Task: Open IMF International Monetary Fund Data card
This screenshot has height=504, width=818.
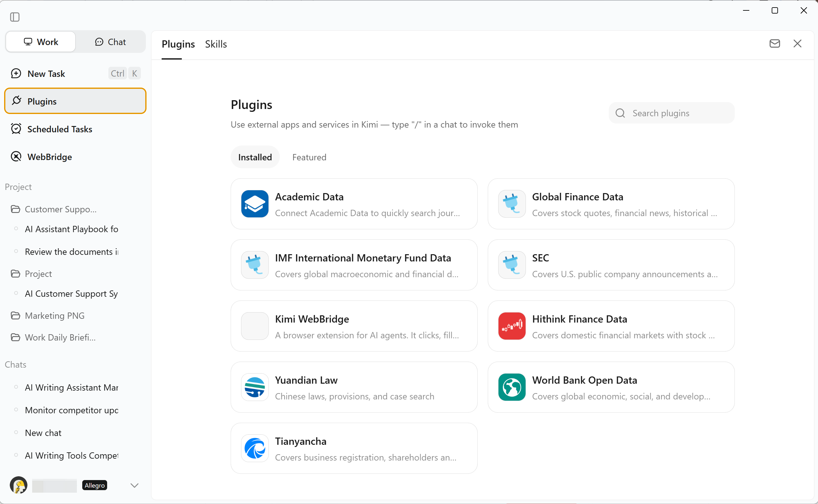Action: 354,265
